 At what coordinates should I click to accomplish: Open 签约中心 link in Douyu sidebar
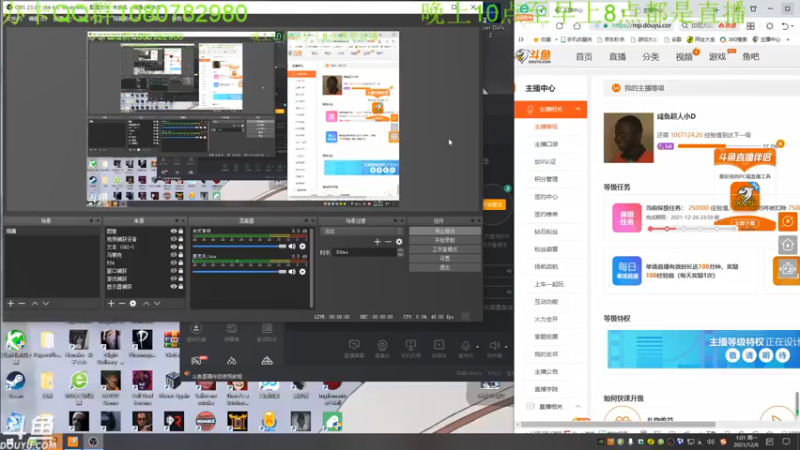546,197
